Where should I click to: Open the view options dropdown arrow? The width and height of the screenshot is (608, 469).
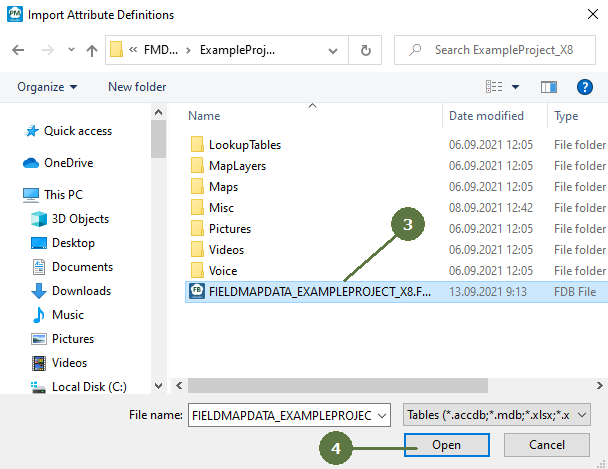point(515,87)
